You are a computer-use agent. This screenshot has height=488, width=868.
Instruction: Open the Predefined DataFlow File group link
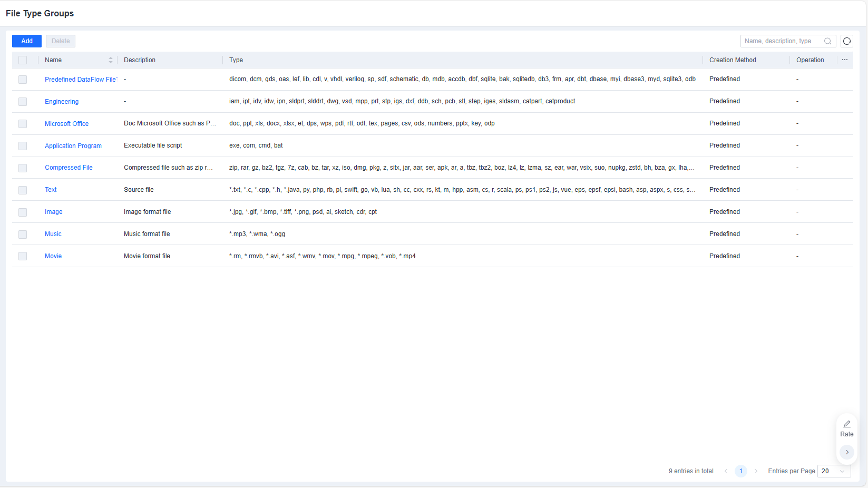(81, 80)
